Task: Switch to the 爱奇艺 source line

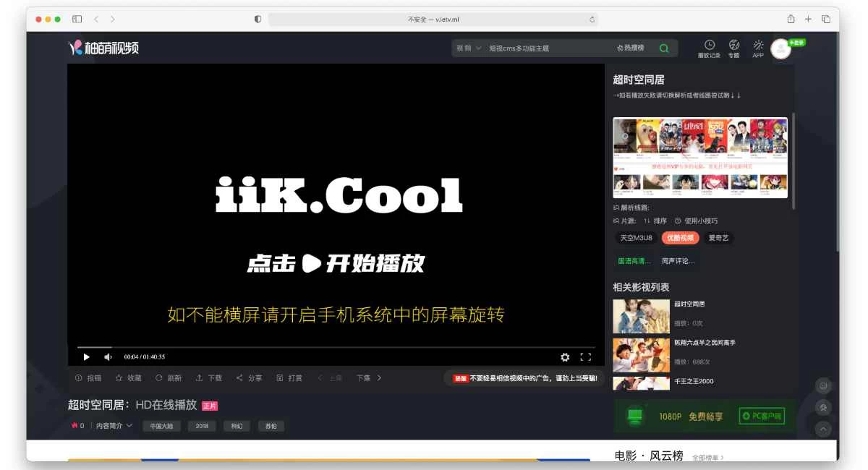Action: (718, 238)
